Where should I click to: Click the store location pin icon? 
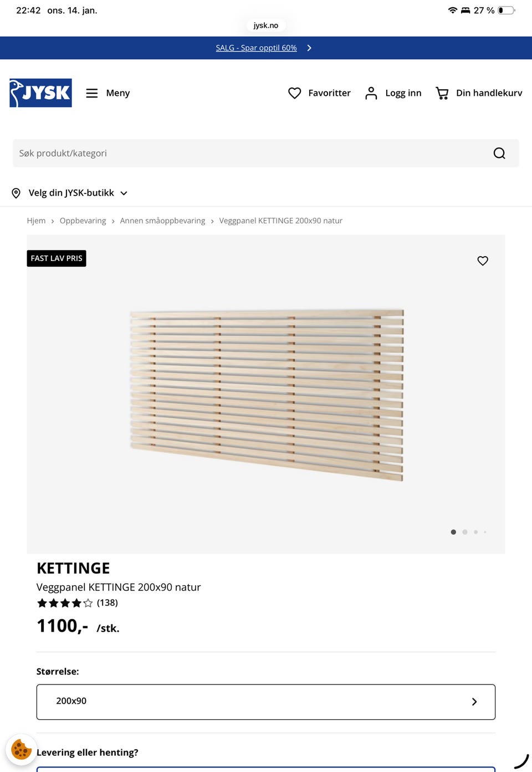pyautogui.click(x=16, y=193)
